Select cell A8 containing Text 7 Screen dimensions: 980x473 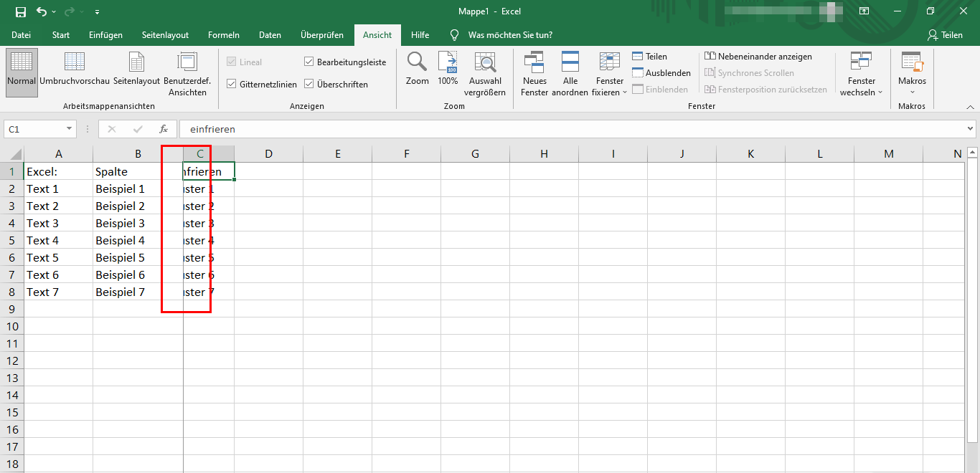click(x=59, y=292)
